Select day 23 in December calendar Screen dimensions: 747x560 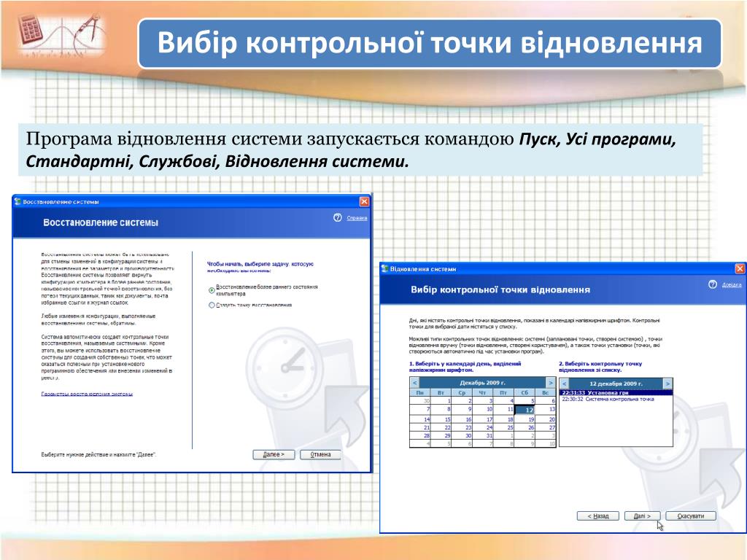462,427
